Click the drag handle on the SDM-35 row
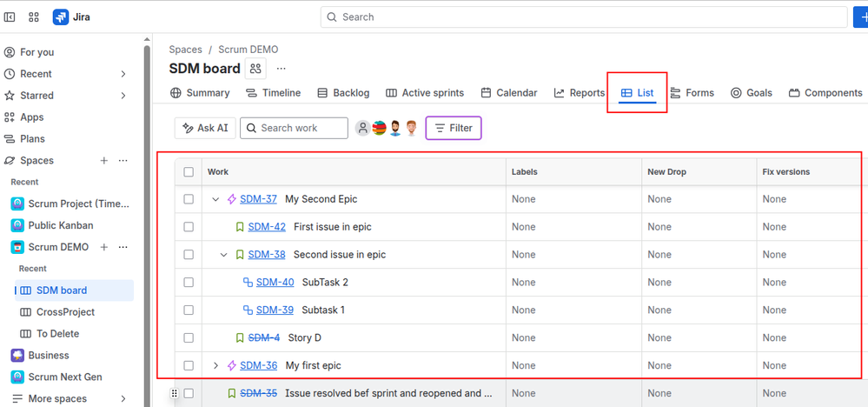Viewport: 868px width, 407px height. (x=174, y=393)
